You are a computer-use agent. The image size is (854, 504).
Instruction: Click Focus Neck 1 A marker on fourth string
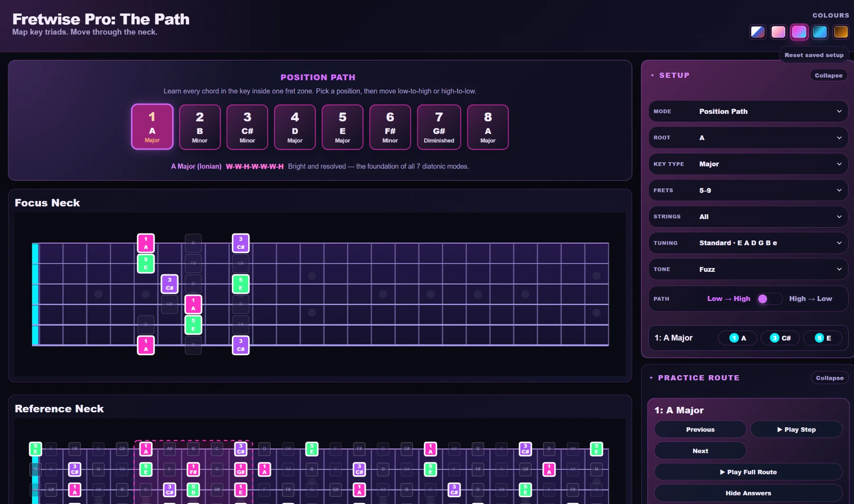coord(193,304)
